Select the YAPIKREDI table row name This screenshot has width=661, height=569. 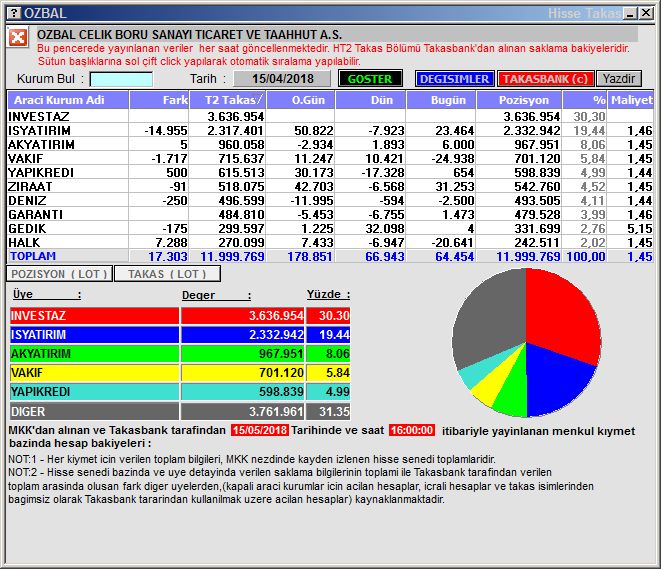click(41, 172)
